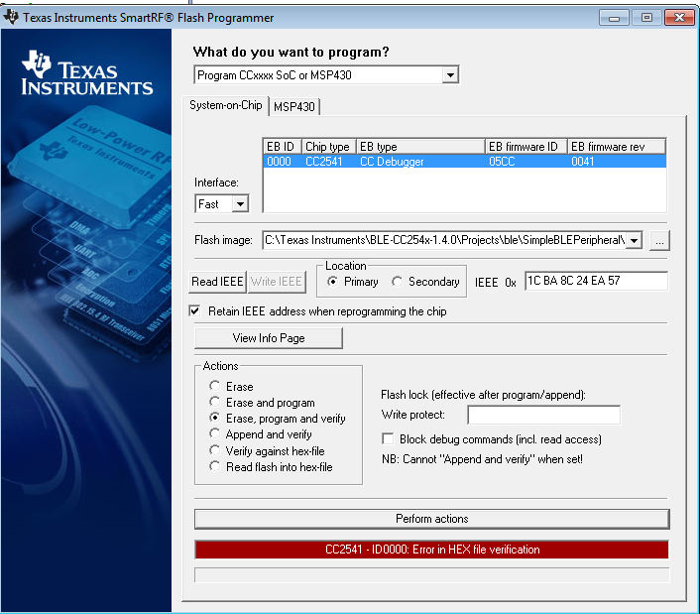This screenshot has height=614, width=700.
Task: Click the Write IEEE button
Action: point(277,282)
